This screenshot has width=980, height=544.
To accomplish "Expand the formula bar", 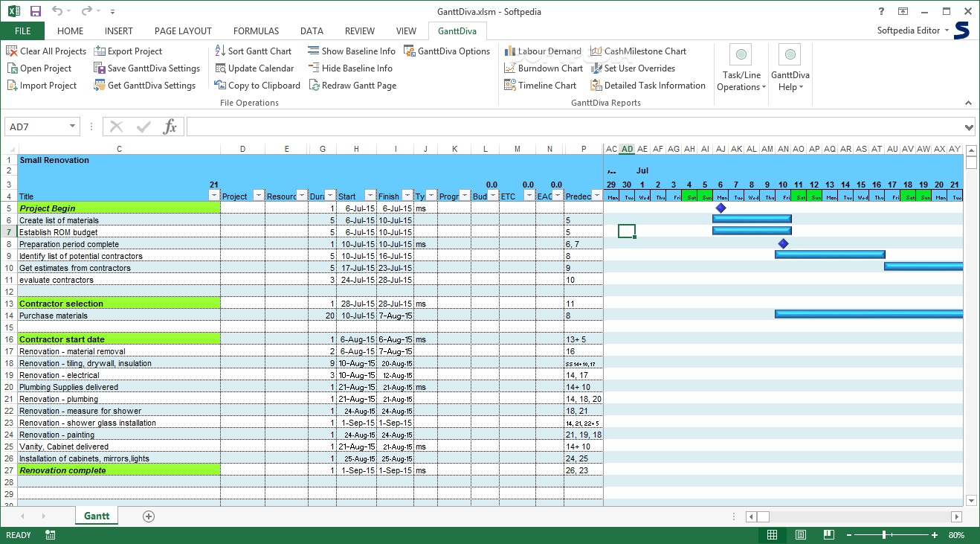I will [x=968, y=127].
